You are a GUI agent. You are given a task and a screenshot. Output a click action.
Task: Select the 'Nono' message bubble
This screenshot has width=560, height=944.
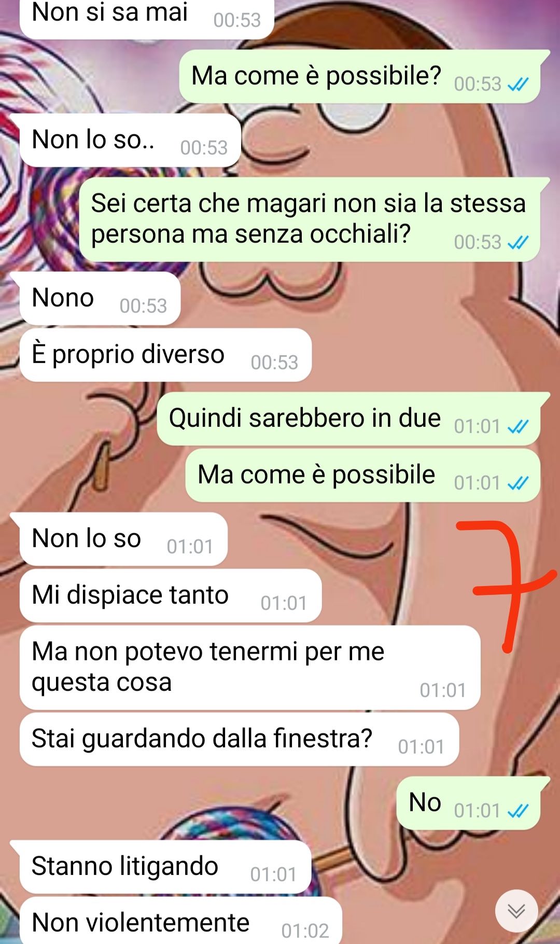(100, 299)
